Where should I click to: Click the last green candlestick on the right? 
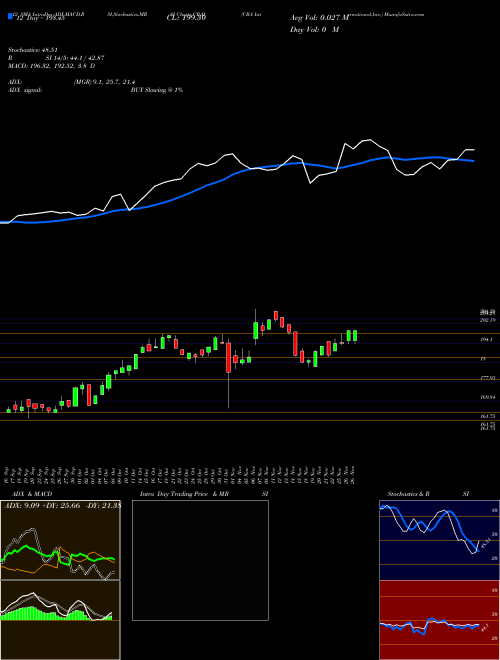tap(355, 335)
